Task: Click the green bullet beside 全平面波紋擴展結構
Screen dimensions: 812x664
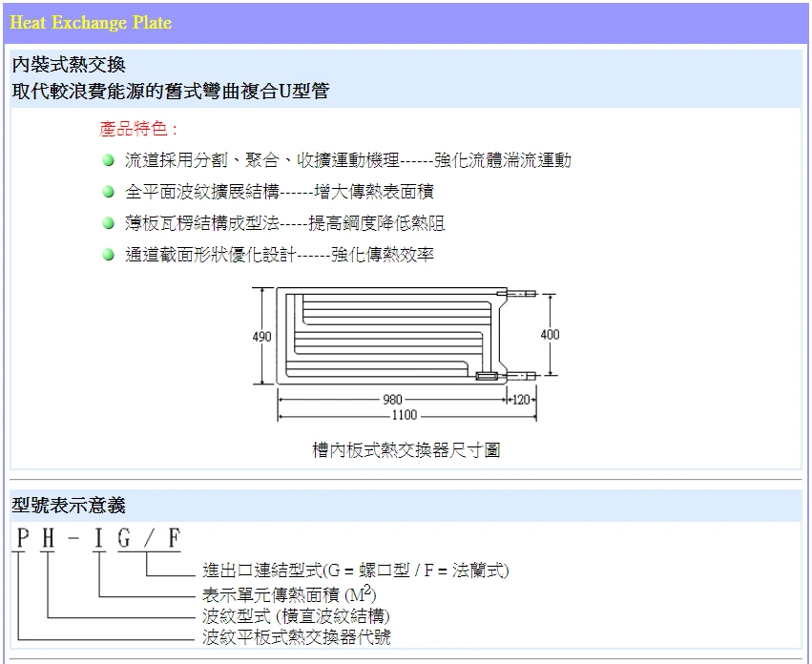Action: pyautogui.click(x=109, y=193)
